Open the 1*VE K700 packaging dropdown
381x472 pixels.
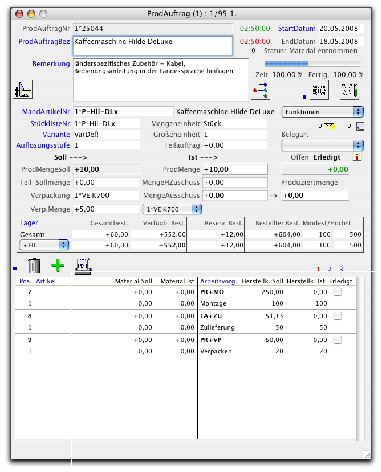172,209
